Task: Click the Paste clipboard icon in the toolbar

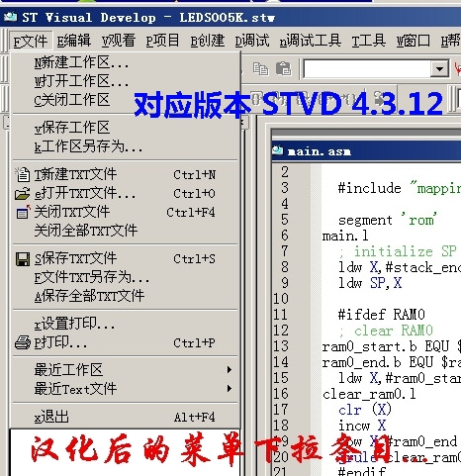Action: 284,69
